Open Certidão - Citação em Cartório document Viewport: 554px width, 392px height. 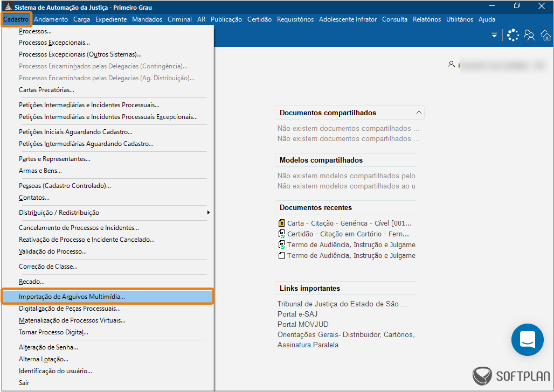[348, 234]
